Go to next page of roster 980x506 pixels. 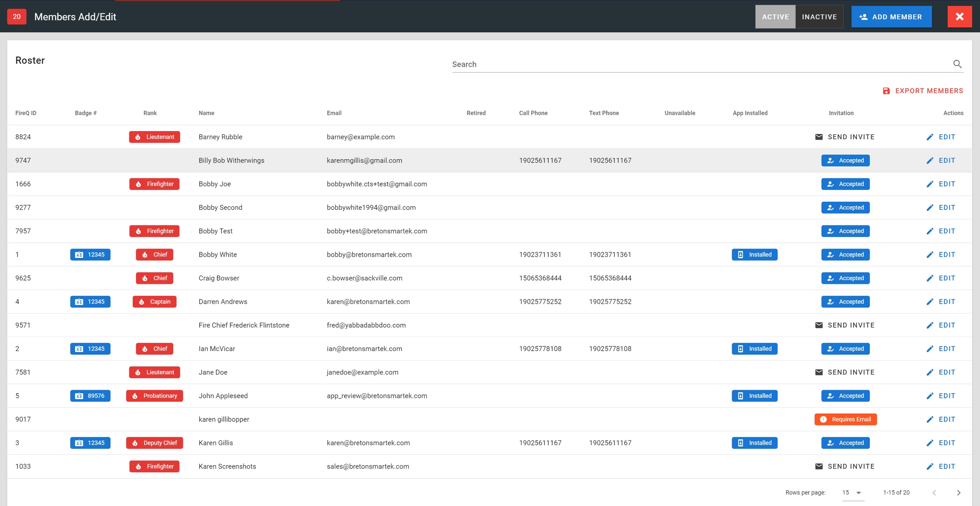coord(958,493)
